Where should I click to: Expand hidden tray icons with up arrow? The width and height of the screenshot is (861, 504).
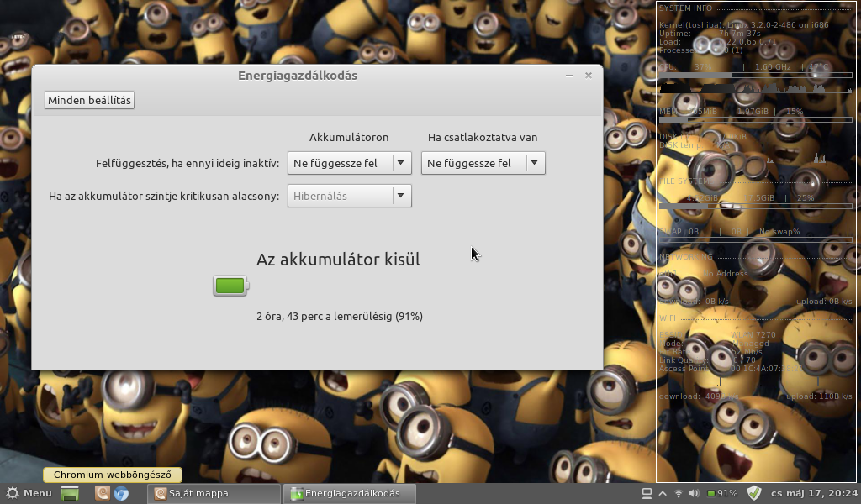click(x=663, y=494)
